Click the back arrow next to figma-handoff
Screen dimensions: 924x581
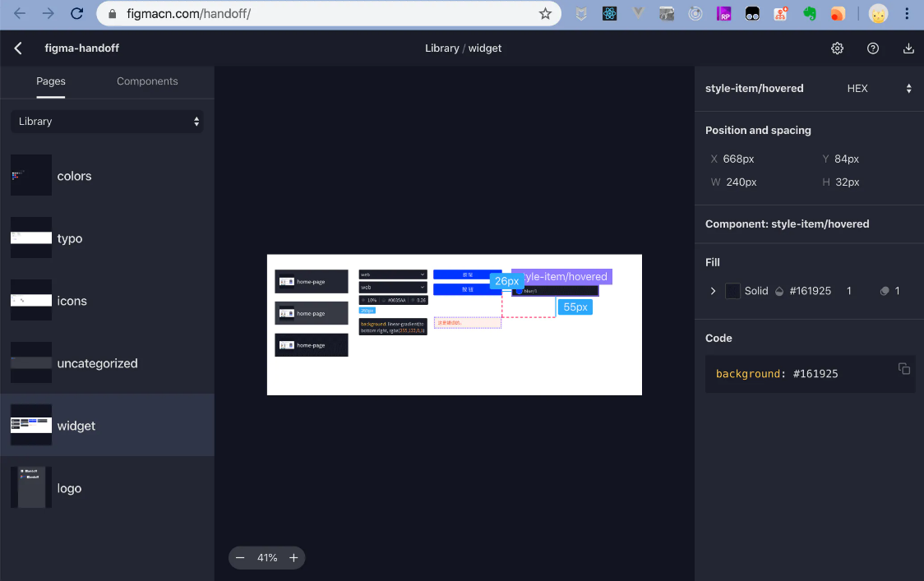tap(17, 48)
